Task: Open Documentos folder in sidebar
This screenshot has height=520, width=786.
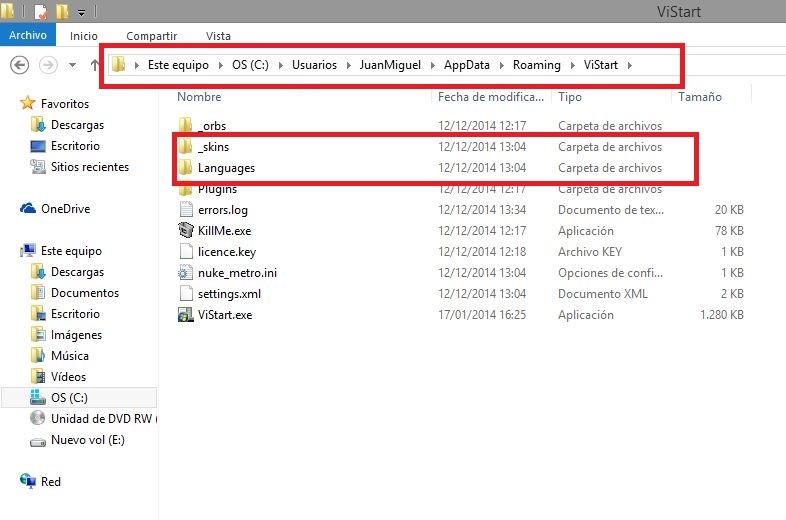Action: (x=85, y=293)
